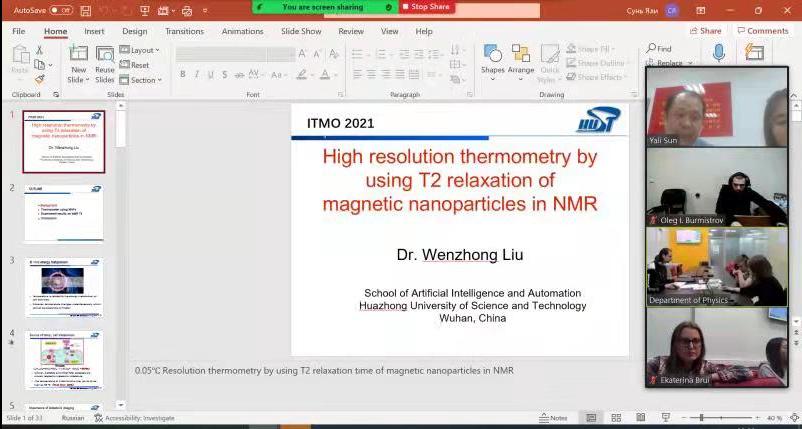
Task: Toggle Normal view button in status bar
Action: [x=592, y=418]
